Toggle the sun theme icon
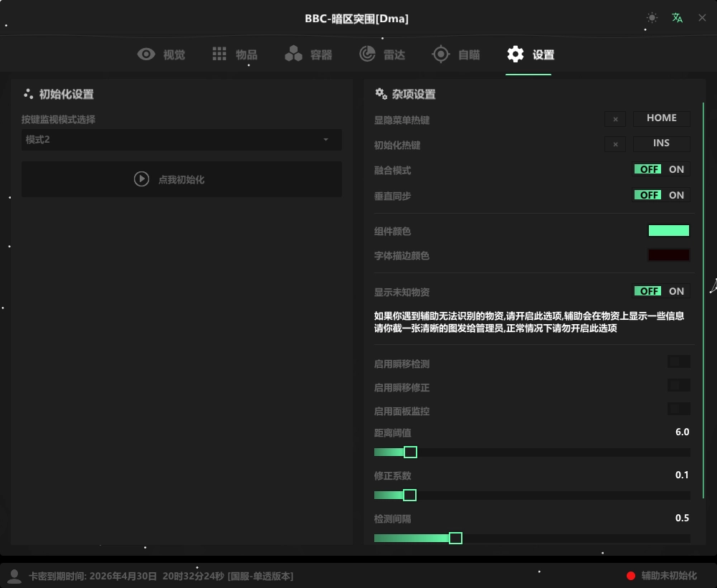Image resolution: width=717 pixels, height=588 pixels. [651, 18]
